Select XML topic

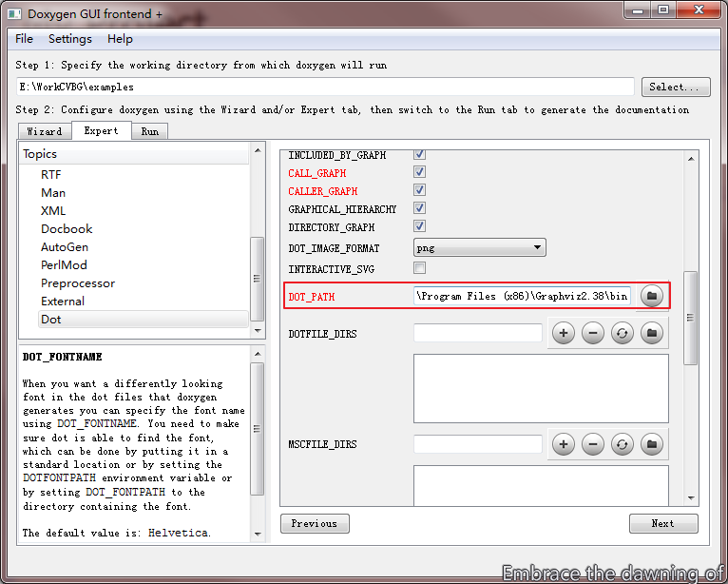53,211
